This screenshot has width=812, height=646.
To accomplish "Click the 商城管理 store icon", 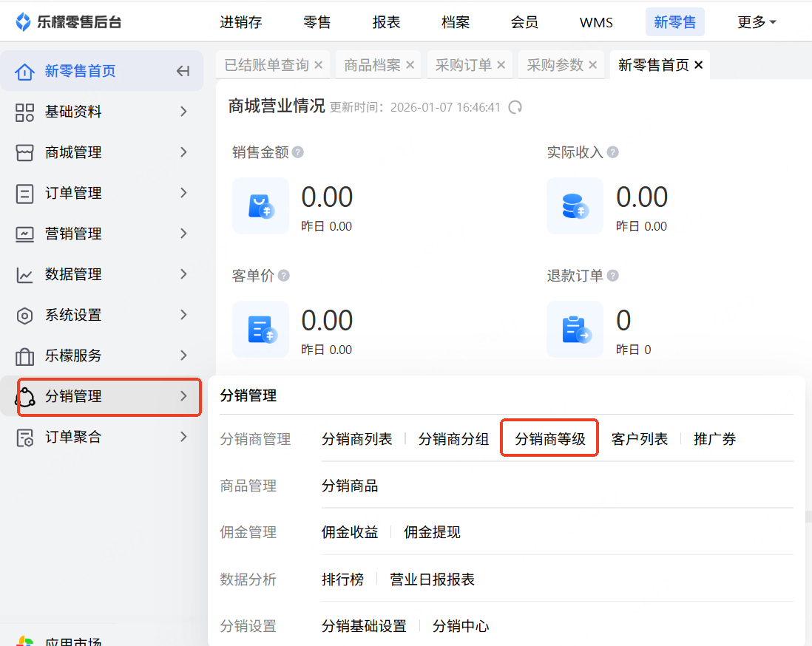I will pyautogui.click(x=24, y=153).
